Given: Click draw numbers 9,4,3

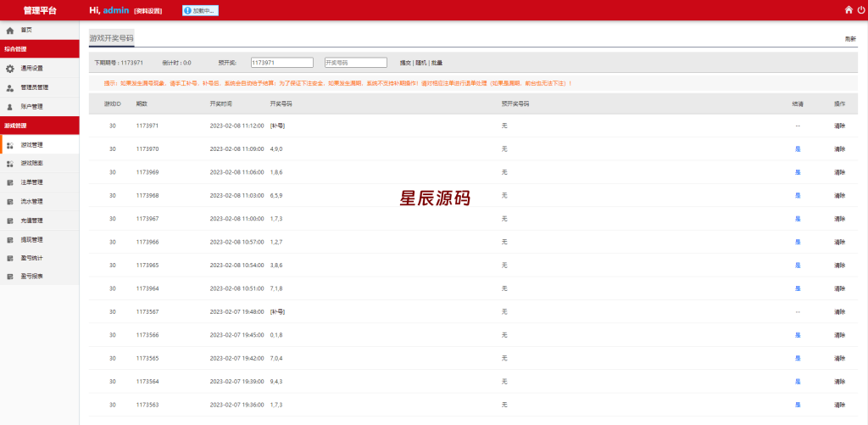Looking at the screenshot, I should (276, 382).
